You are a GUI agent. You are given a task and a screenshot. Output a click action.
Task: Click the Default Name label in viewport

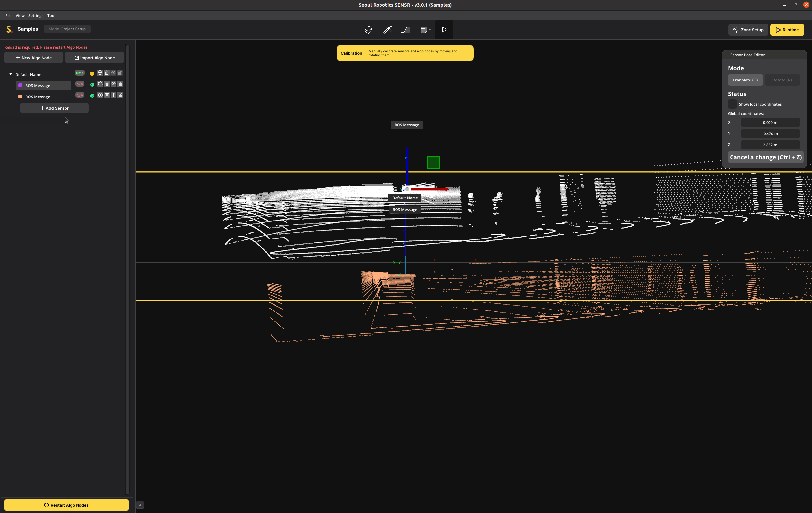pyautogui.click(x=405, y=198)
